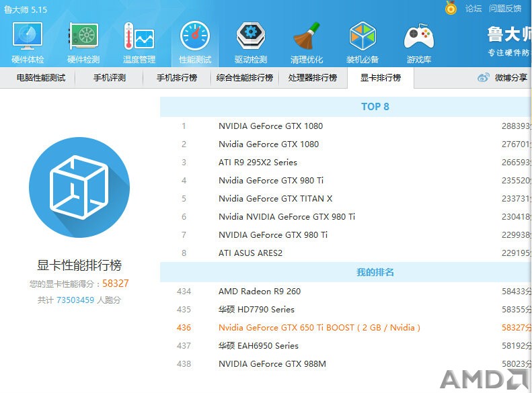Image resolution: width=532 pixels, height=393 pixels.
Task: Click the TOP 8 section header
Action: (346, 107)
